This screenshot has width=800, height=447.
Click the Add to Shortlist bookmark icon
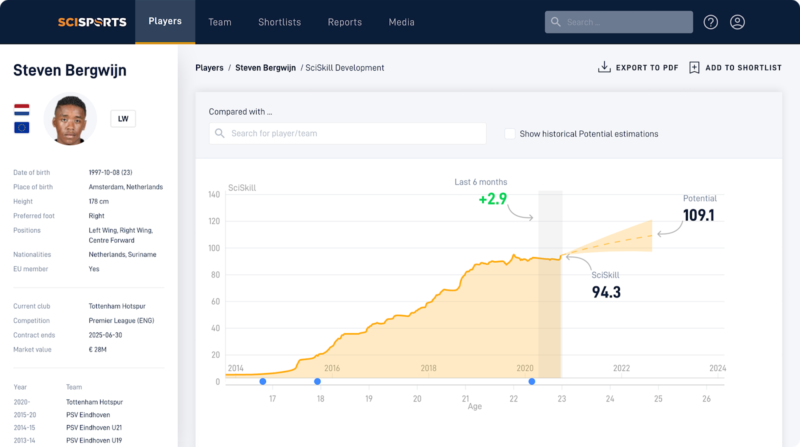(694, 67)
